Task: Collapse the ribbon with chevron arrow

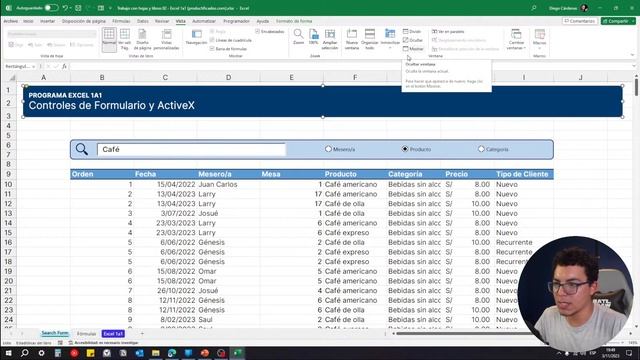Action: 632,55
